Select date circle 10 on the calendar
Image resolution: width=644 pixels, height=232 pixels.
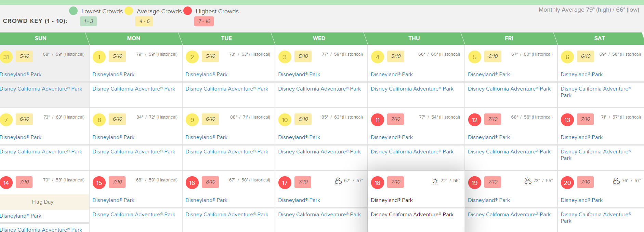point(285,120)
